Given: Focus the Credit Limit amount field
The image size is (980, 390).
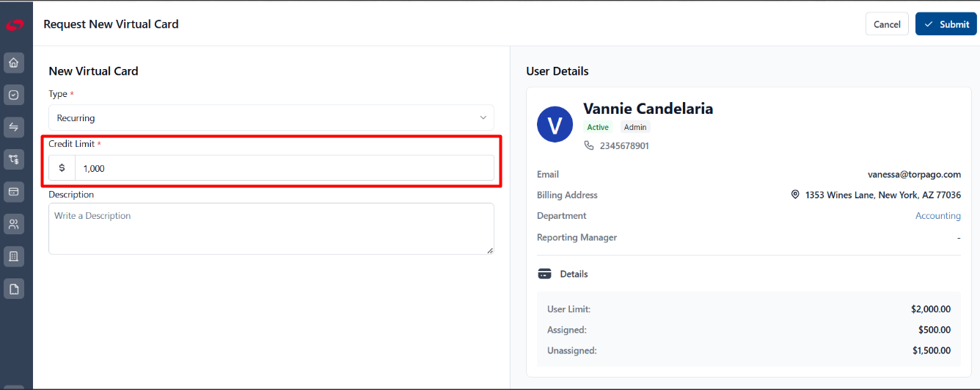Looking at the screenshot, I should pos(285,168).
